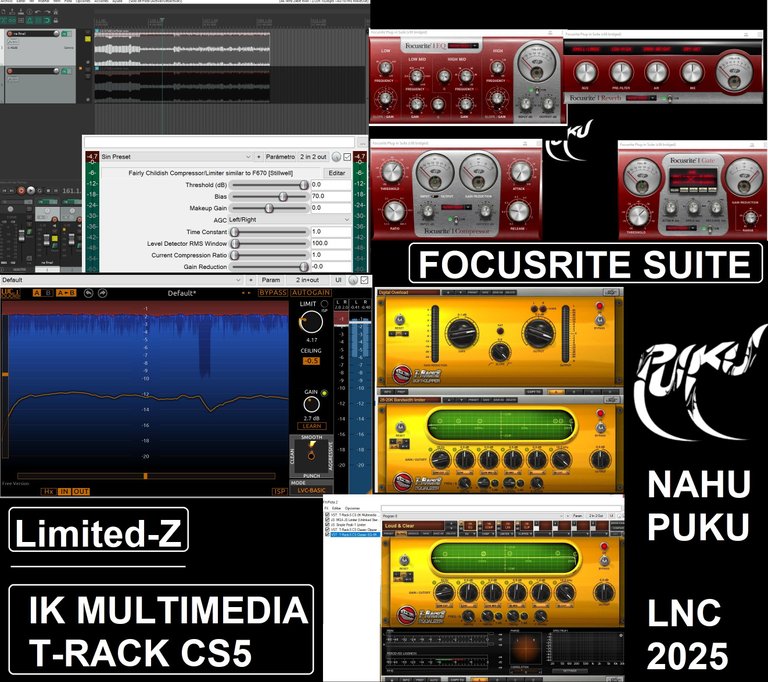Toggle the bypass checkbox in Limited-Z host bar
This screenshot has height=682, width=768.
(364, 280)
